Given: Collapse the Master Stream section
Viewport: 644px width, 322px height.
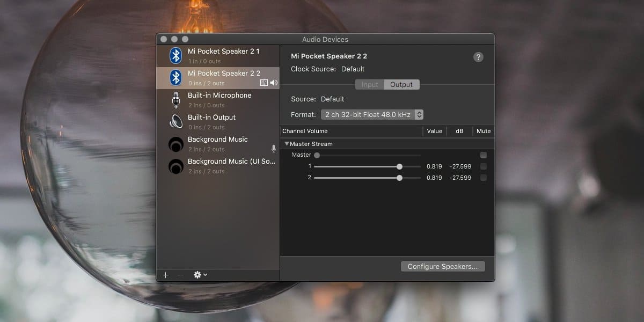Looking at the screenshot, I should pos(287,144).
